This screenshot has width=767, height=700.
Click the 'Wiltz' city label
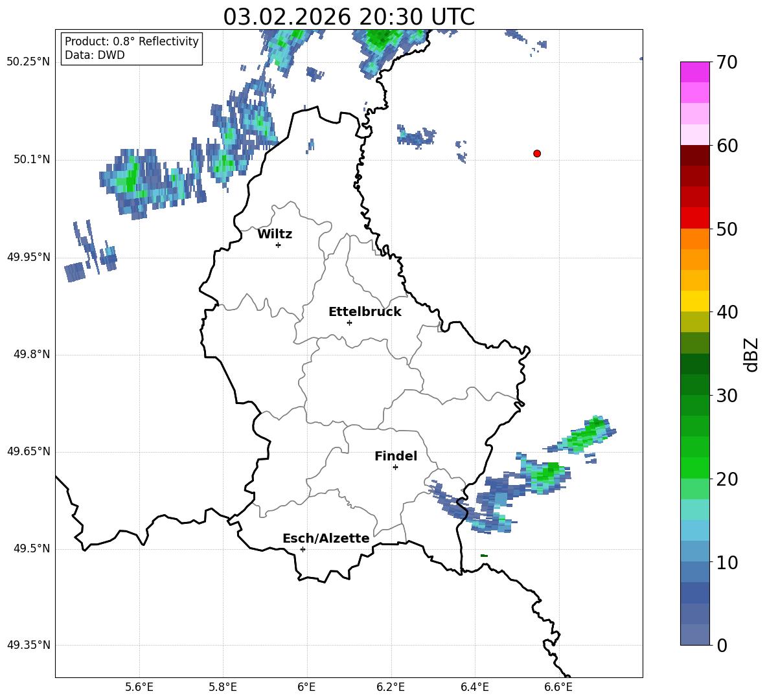click(x=275, y=234)
